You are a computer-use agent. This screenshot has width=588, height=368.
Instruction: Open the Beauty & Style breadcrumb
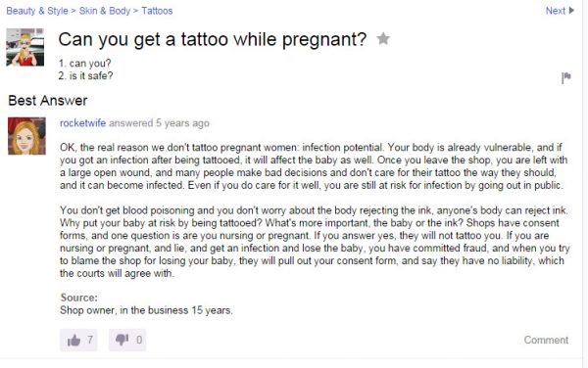37,11
